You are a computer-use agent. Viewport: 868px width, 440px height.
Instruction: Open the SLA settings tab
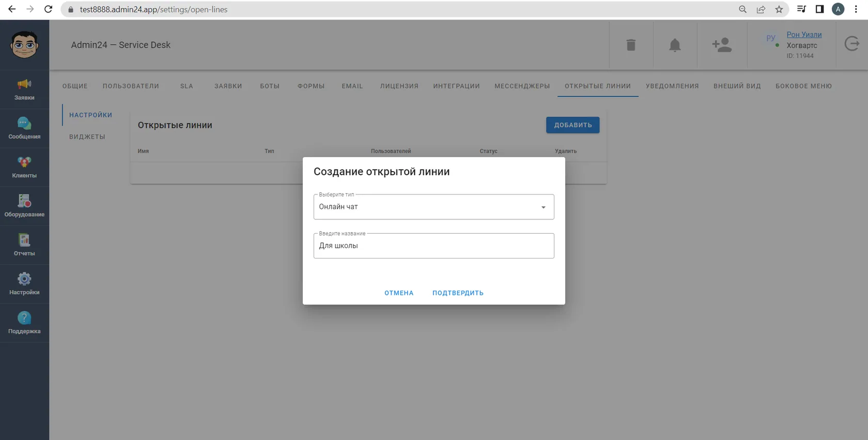[x=187, y=86]
